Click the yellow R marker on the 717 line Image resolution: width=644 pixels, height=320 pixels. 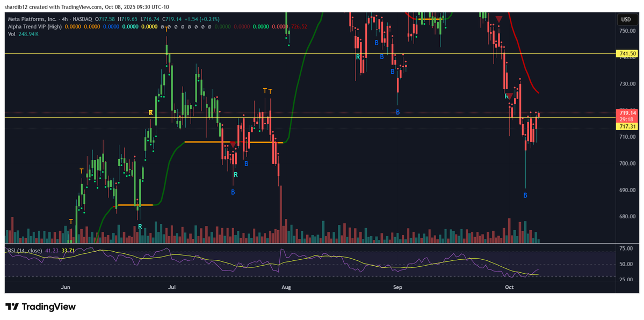click(x=151, y=112)
